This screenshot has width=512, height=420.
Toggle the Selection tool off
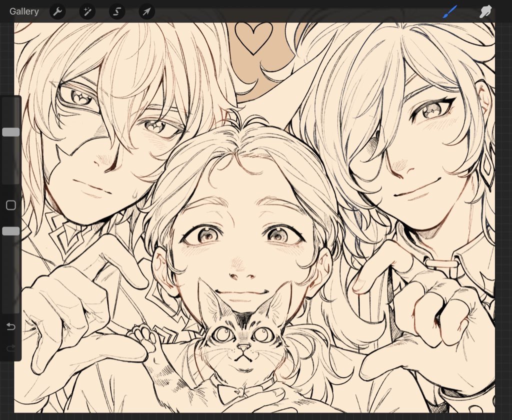[116, 11]
